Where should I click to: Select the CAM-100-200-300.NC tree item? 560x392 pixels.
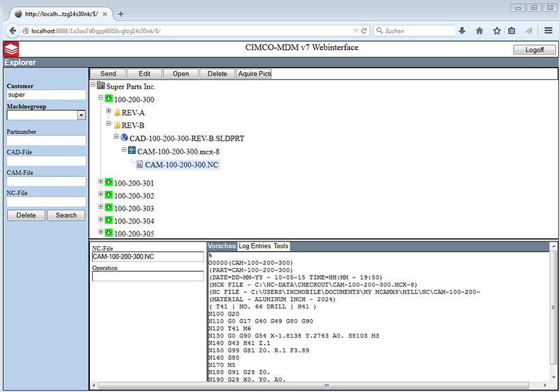pyautogui.click(x=181, y=164)
